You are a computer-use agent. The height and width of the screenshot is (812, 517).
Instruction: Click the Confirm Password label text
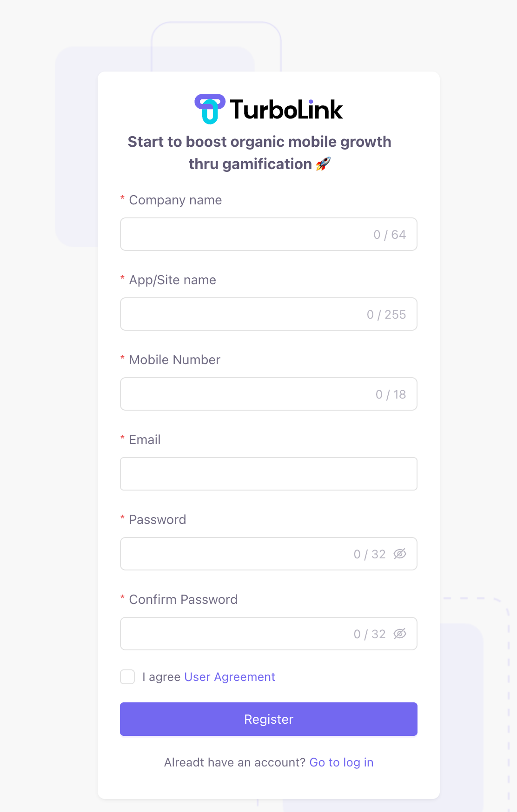[183, 600]
